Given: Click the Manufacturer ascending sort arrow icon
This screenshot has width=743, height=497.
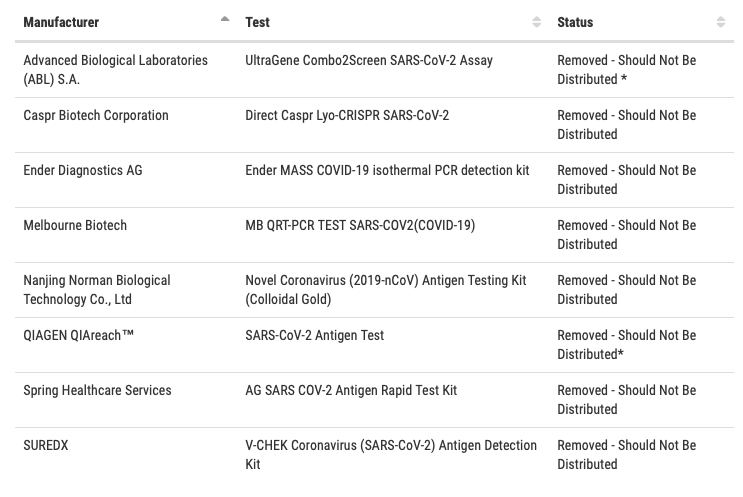Looking at the screenshot, I should coord(225,19).
